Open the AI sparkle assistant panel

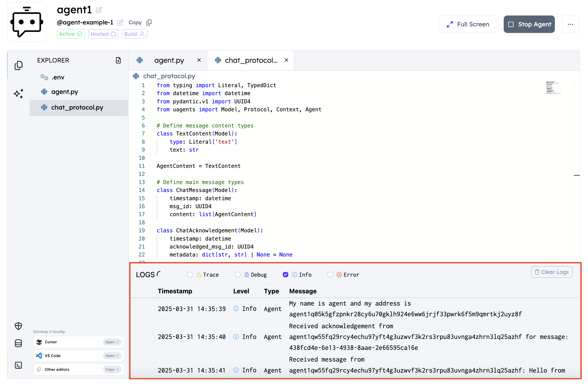[x=18, y=94]
